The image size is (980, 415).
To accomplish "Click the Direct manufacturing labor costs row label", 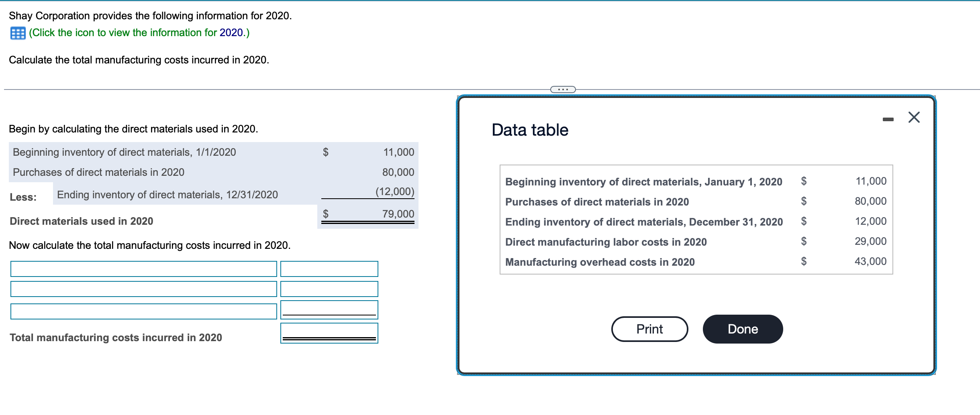I will point(606,242).
